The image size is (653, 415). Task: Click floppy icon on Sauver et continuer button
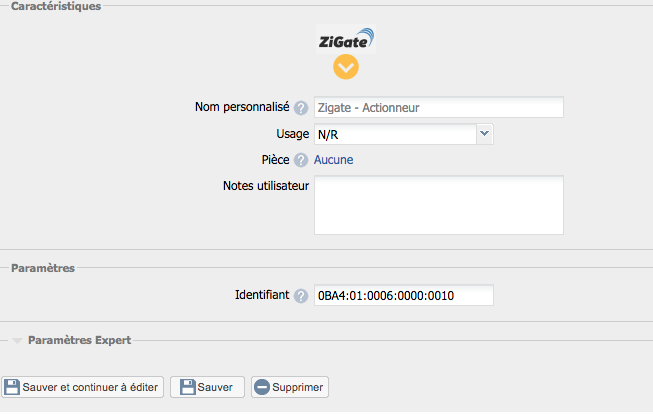[12, 387]
